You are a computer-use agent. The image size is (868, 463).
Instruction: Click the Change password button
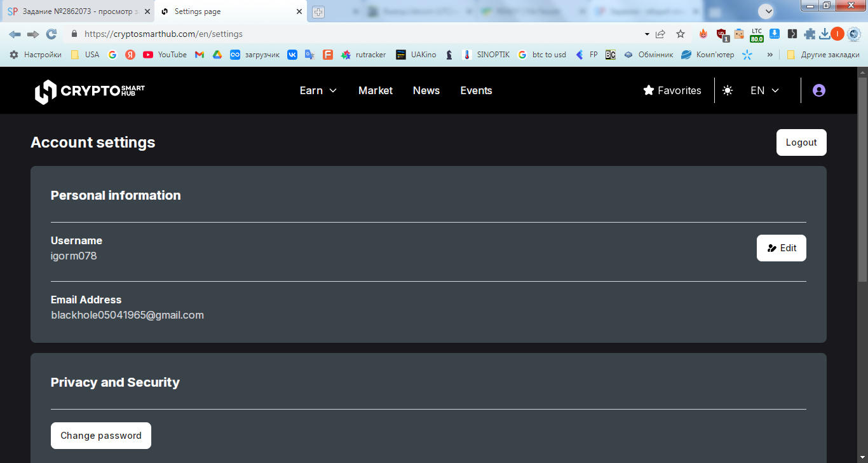tap(101, 436)
